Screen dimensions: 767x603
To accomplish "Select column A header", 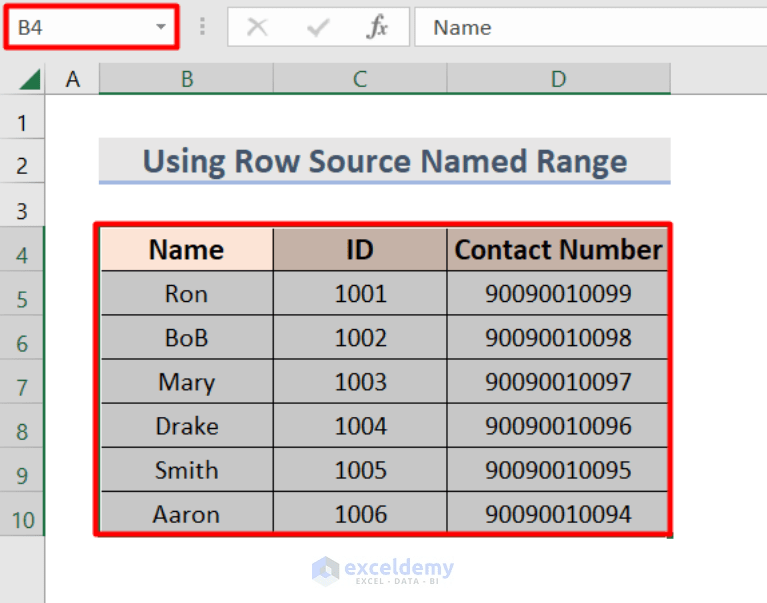I will [72, 79].
